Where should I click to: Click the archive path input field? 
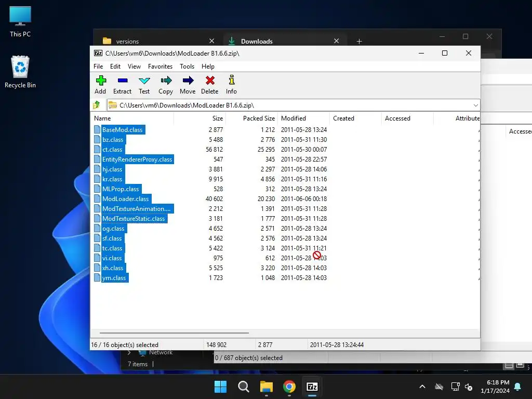click(294, 105)
